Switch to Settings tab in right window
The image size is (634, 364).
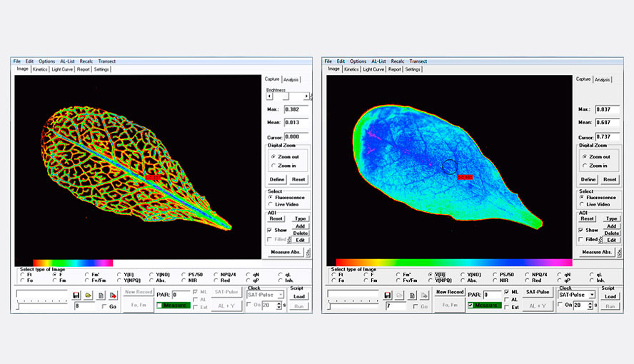(413, 69)
